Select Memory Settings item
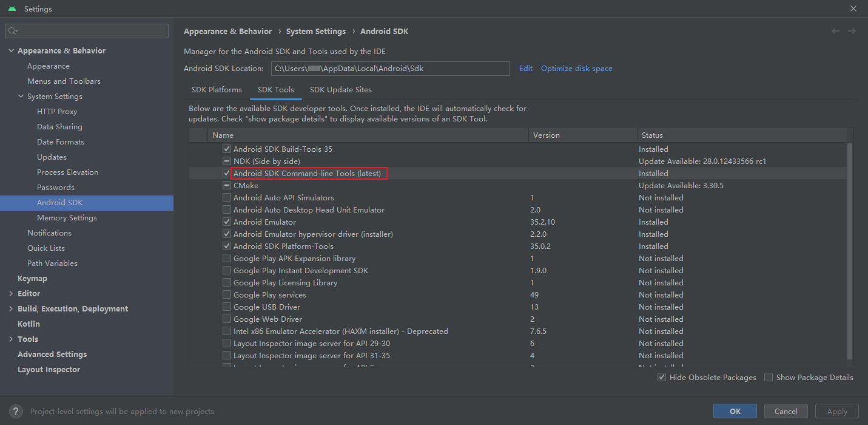The height and width of the screenshot is (425, 868). [x=67, y=217]
